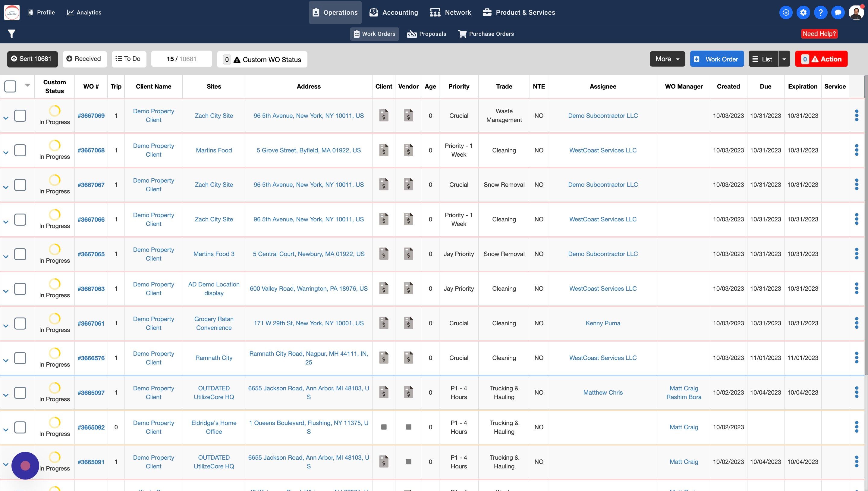Tick the select-all checkbox in header
The height and width of the screenshot is (491, 868).
click(10, 86)
